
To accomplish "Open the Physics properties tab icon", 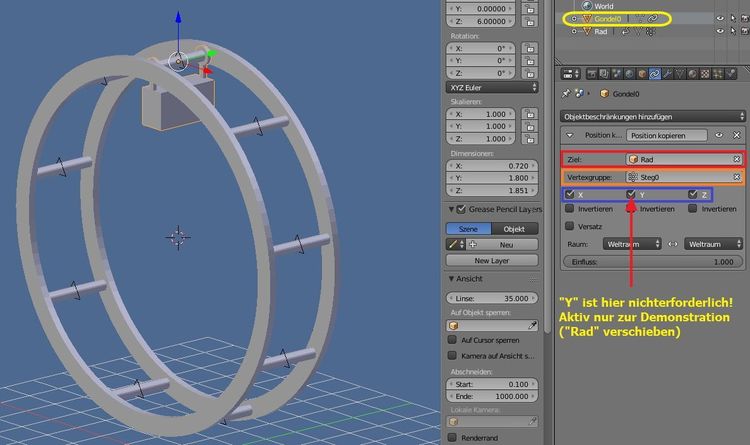I will point(730,74).
